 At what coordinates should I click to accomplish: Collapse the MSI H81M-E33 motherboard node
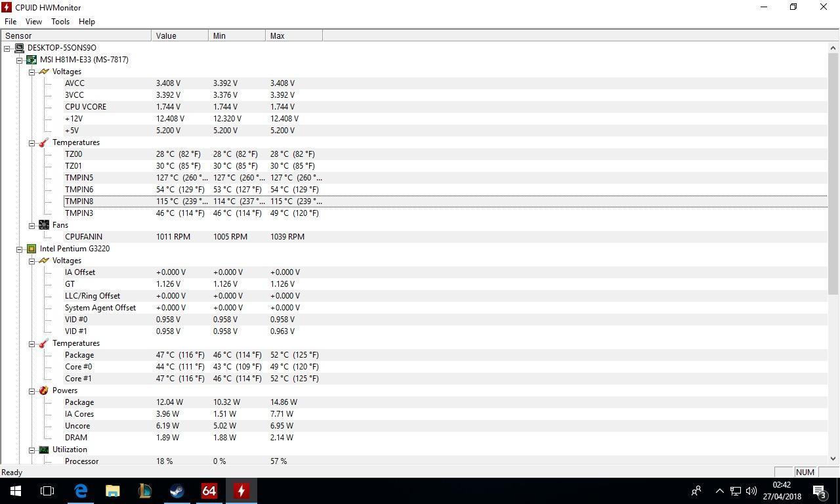20,60
